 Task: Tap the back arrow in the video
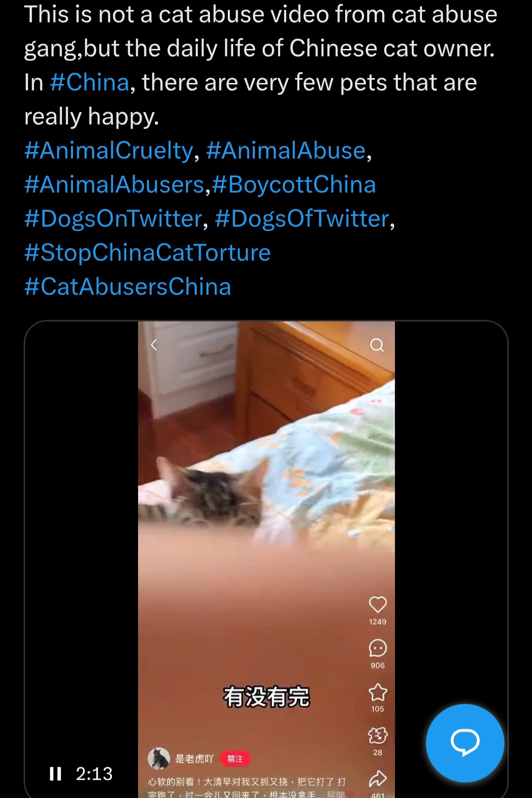click(154, 344)
